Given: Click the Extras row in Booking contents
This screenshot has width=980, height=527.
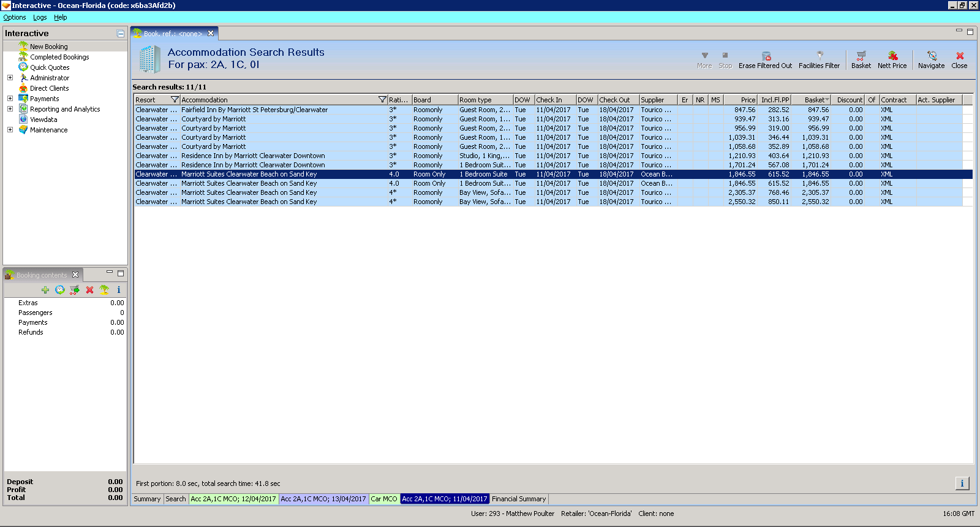Looking at the screenshot, I should pyautogui.click(x=65, y=303).
